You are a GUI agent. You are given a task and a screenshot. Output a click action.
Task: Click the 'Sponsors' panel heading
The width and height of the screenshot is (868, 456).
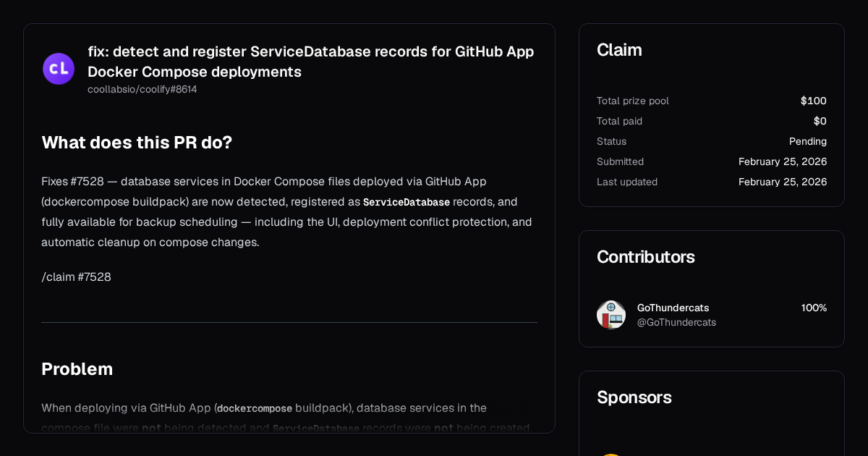634,397
